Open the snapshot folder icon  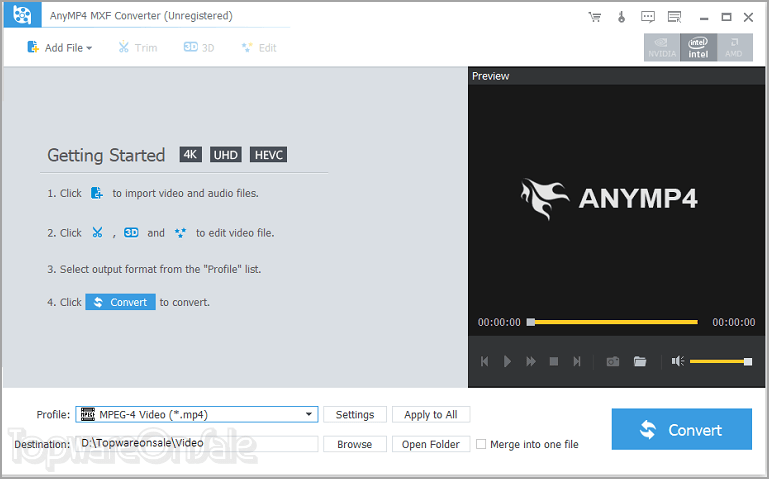click(x=640, y=361)
